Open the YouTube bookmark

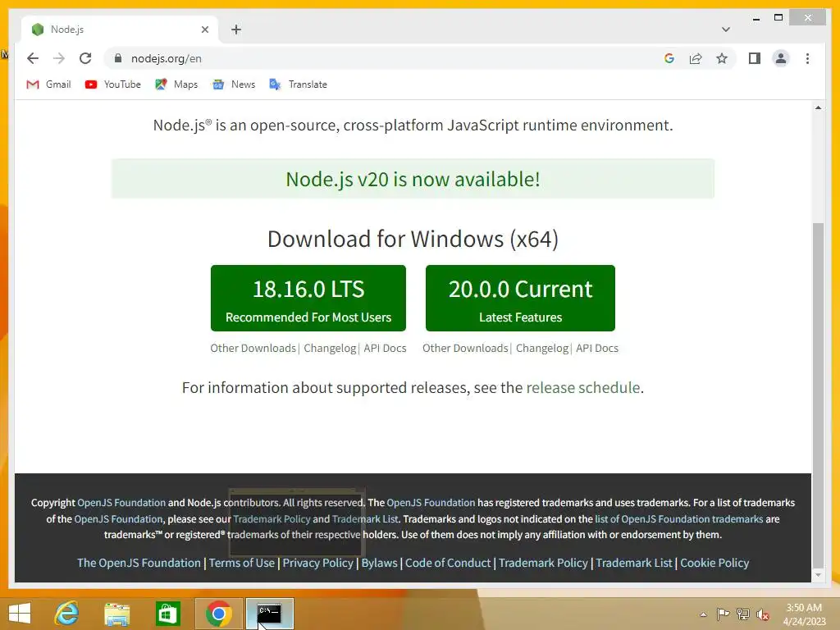click(113, 84)
